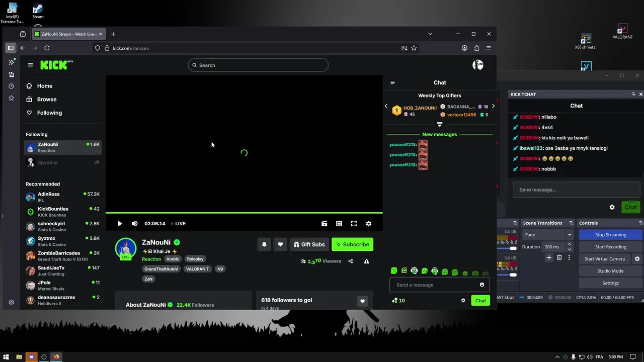Open mini player picture-in-picture icon
The width and height of the screenshot is (644, 362).
(x=324, y=224)
